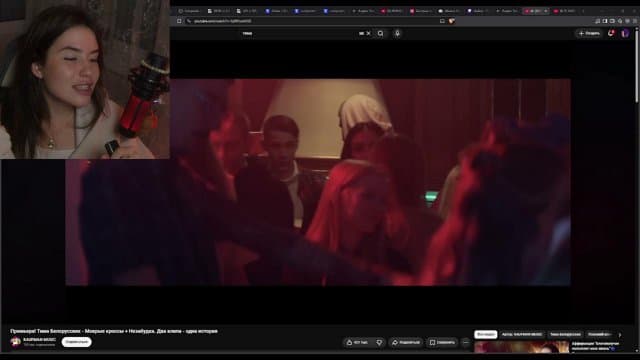Open YouTube notifications bell
This screenshot has width=640, height=360.
click(x=611, y=33)
